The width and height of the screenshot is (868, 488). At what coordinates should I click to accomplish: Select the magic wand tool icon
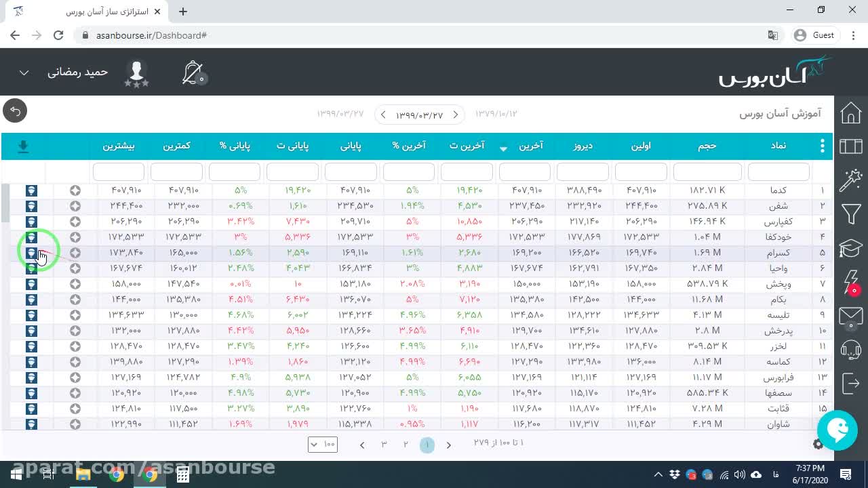click(851, 180)
